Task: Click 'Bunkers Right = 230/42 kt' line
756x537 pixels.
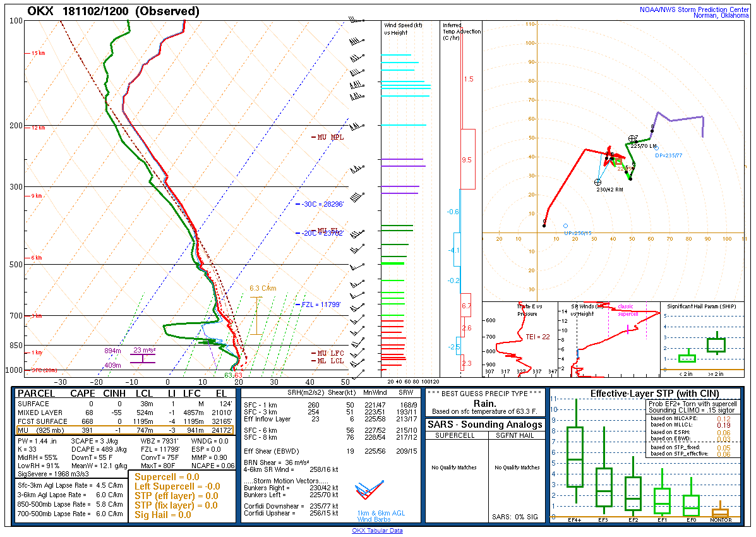Action: click(291, 488)
